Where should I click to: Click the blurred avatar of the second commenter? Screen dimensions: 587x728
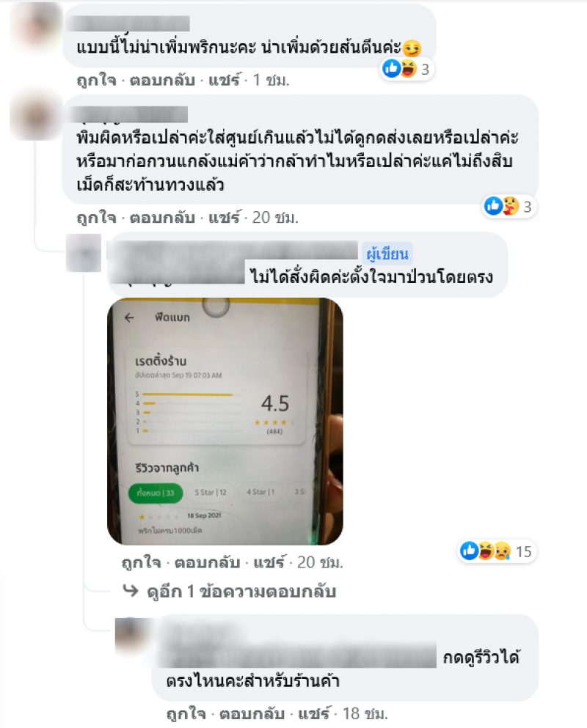tap(36, 116)
